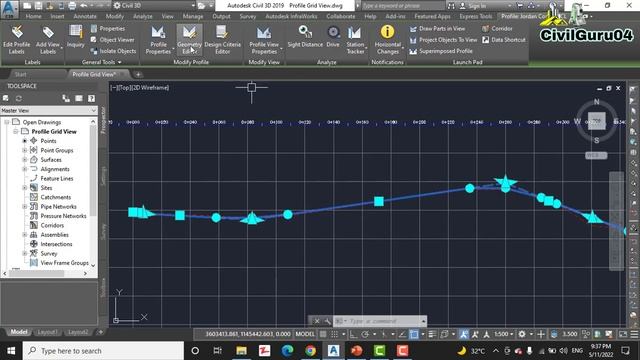Open Microsoft Edge from taskbar

[287, 351]
